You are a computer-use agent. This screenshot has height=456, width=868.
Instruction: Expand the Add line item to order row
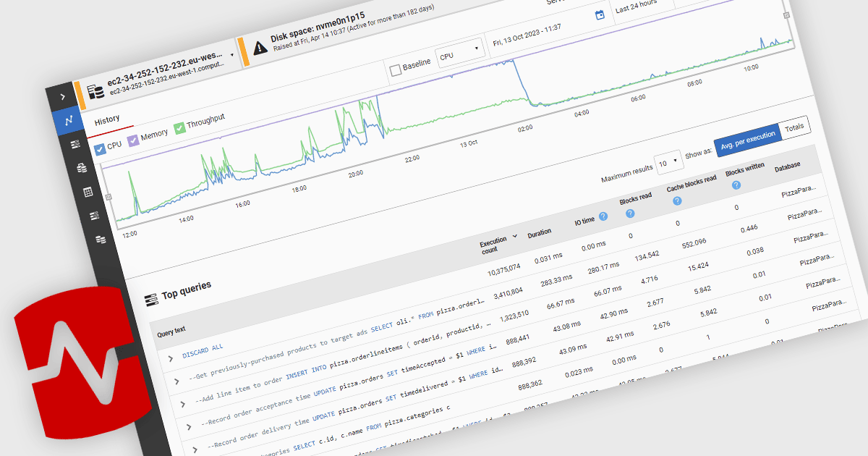183,403
